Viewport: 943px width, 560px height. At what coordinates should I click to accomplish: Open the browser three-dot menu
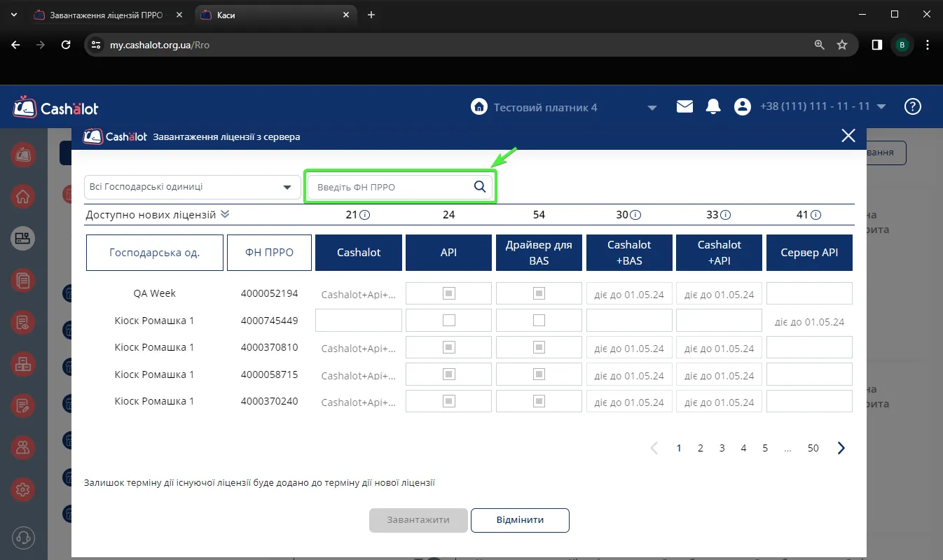pos(928,45)
